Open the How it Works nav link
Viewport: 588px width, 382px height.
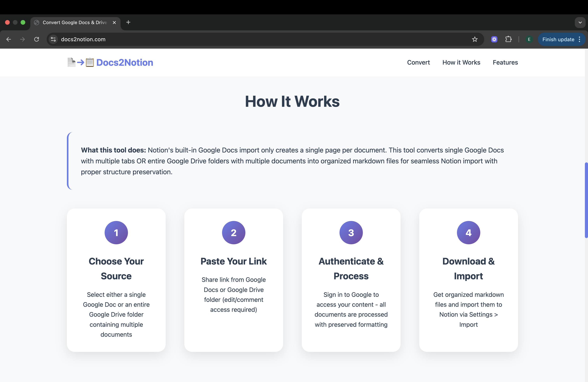461,62
